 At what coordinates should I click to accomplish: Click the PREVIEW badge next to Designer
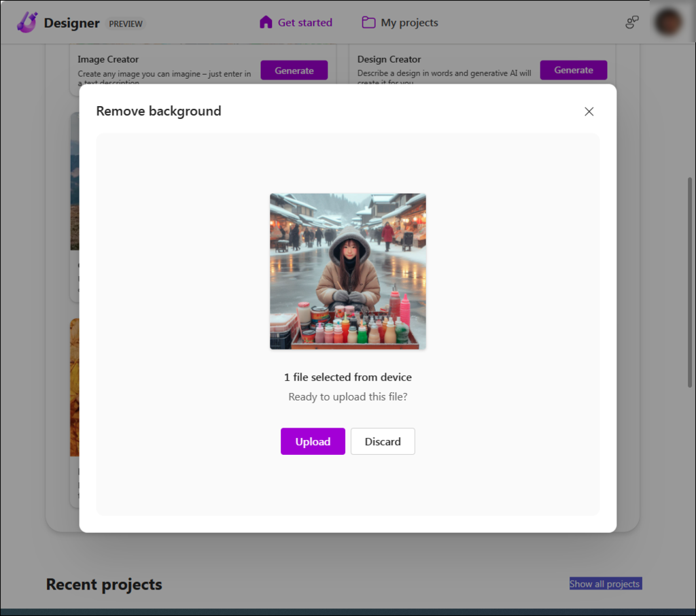tap(126, 24)
